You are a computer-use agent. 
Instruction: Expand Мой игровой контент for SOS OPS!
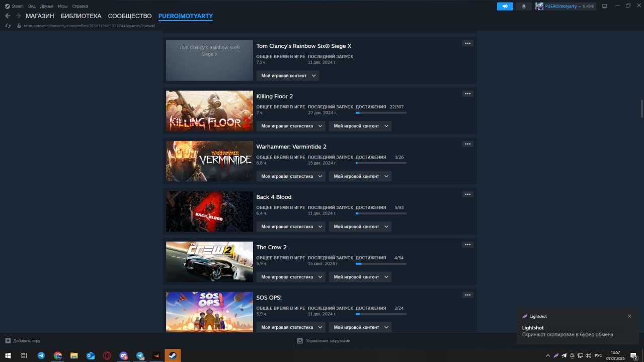coord(360,327)
